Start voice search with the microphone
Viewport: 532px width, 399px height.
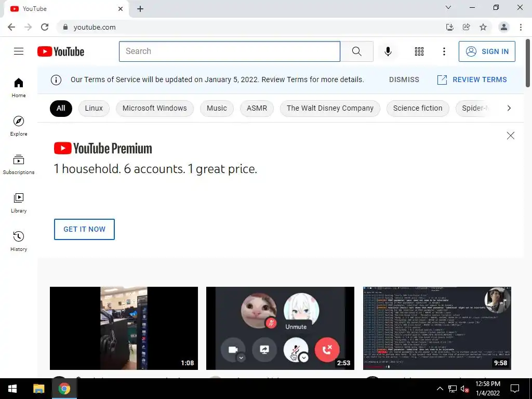(388, 51)
